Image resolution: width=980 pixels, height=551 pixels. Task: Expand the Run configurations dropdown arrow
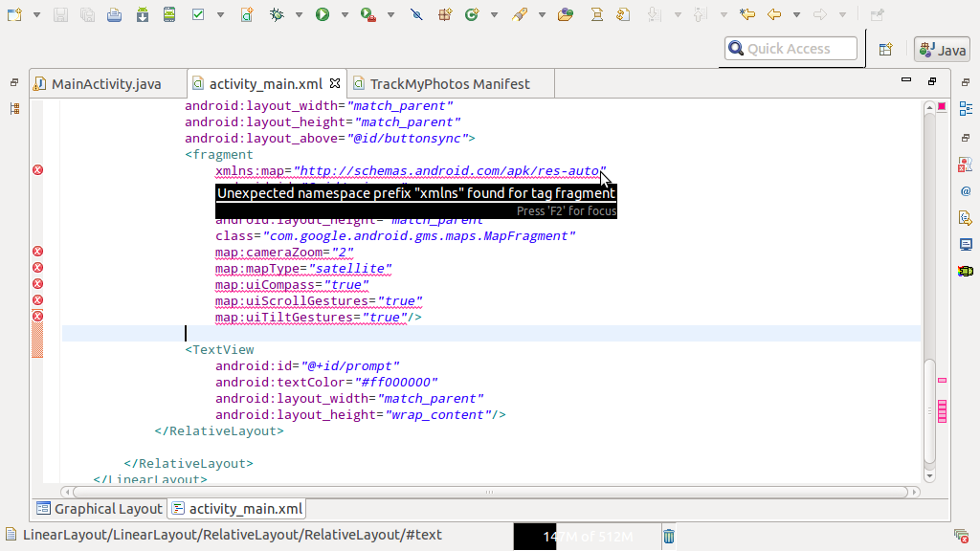345,15
